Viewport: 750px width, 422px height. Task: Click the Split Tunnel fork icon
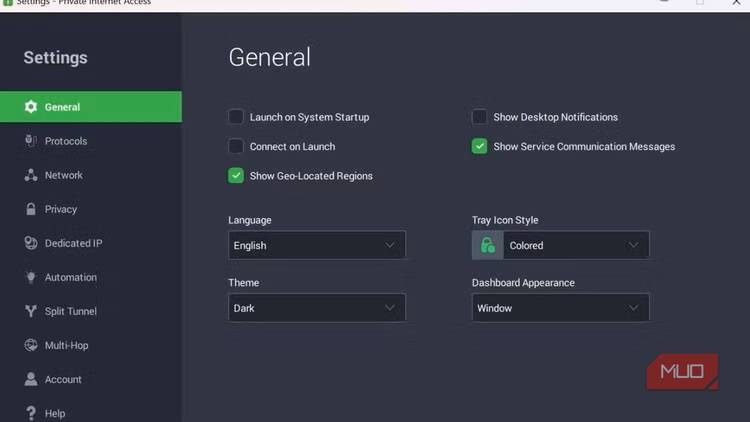[x=31, y=311]
